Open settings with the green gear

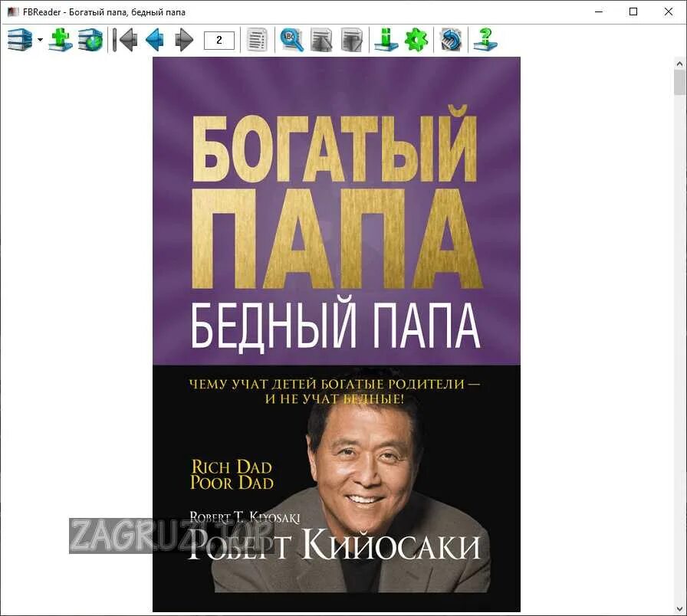(x=416, y=40)
